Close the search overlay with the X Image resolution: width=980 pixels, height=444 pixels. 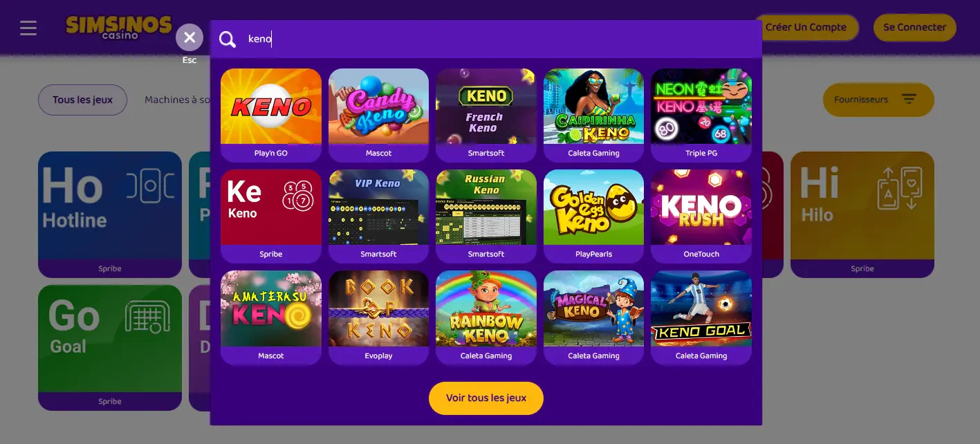click(x=189, y=37)
